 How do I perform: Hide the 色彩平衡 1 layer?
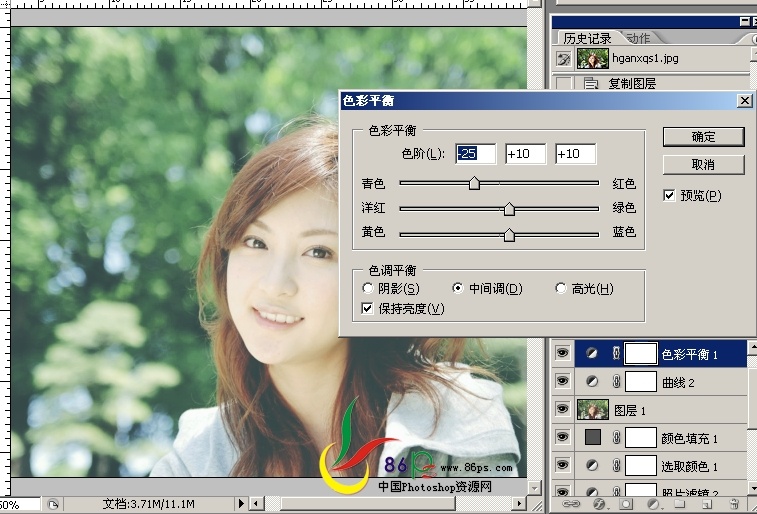tap(562, 353)
